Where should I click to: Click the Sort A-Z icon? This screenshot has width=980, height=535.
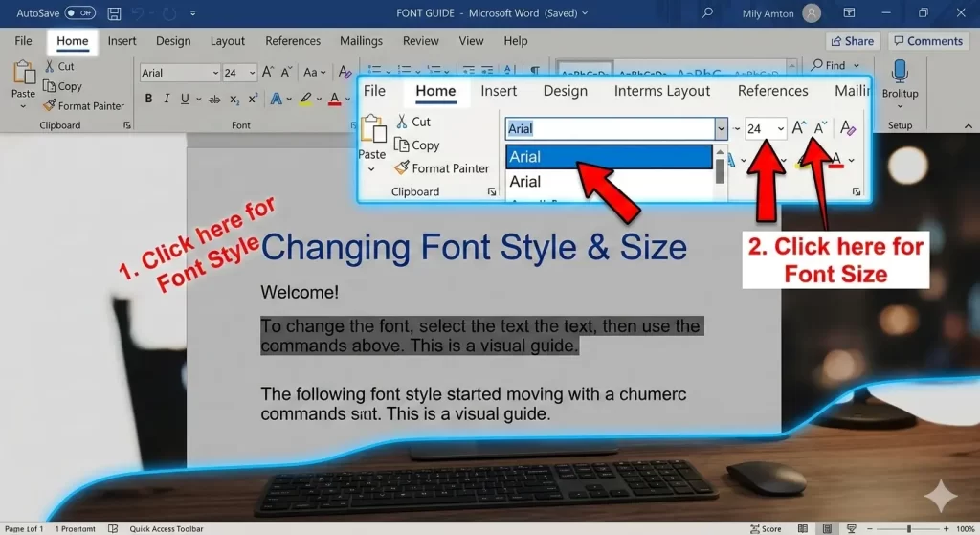click(x=509, y=69)
